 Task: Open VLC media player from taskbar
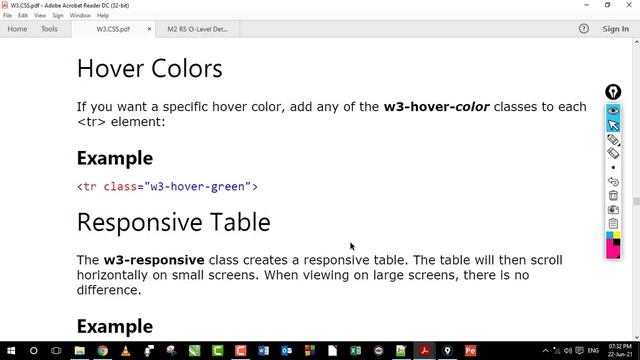point(125,351)
